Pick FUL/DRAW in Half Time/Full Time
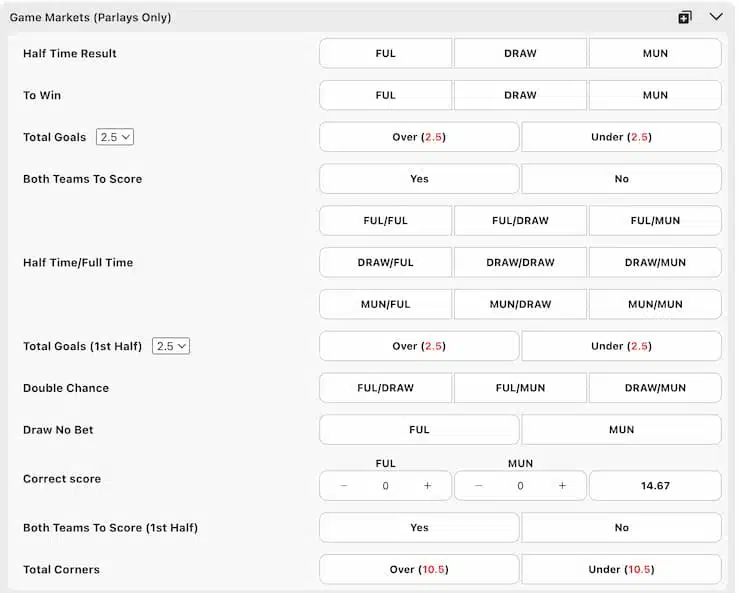Image resolution: width=740 pixels, height=593 pixels. coord(520,220)
